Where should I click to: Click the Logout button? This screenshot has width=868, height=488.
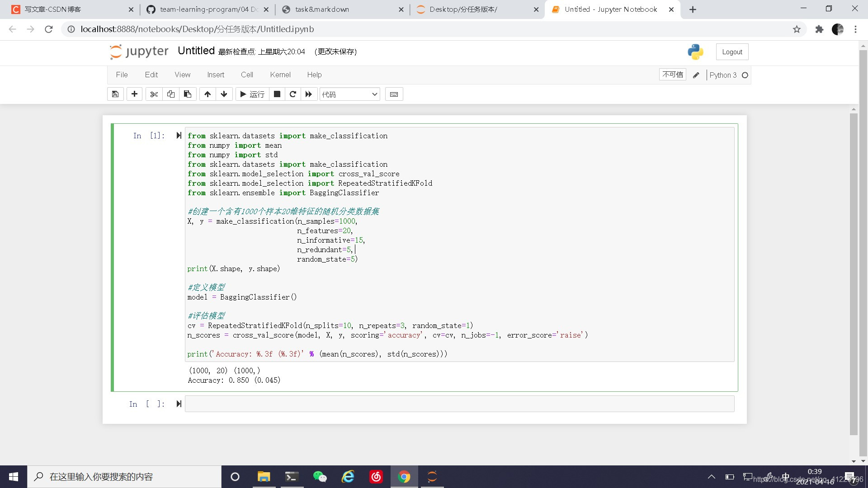[x=732, y=51]
